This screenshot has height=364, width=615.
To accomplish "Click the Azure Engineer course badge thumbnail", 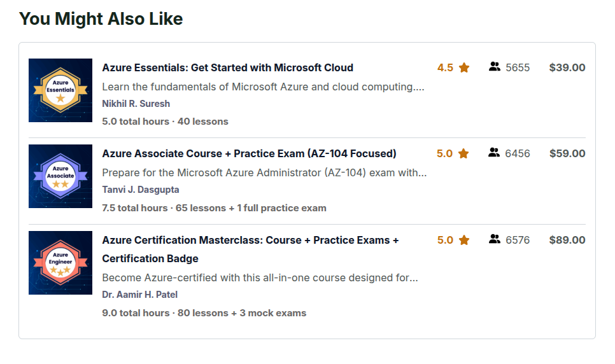I will point(60,263).
